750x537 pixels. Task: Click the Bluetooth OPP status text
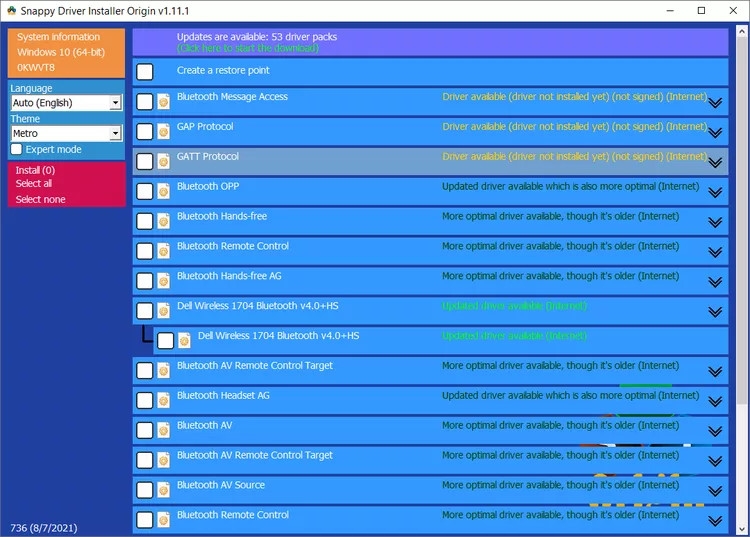570,186
